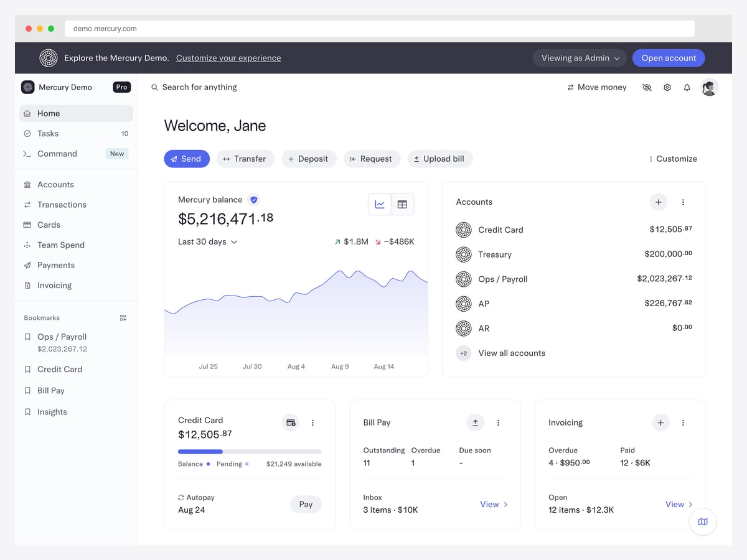Open Cards in the sidebar
The height and width of the screenshot is (560, 747).
click(76, 225)
